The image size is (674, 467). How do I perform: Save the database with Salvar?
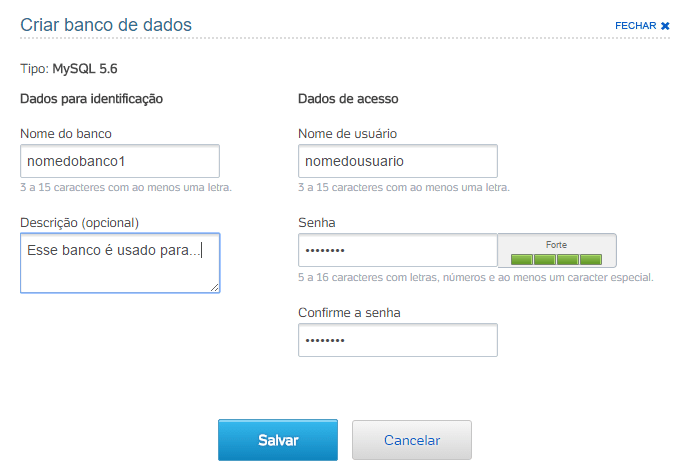pyautogui.click(x=278, y=440)
